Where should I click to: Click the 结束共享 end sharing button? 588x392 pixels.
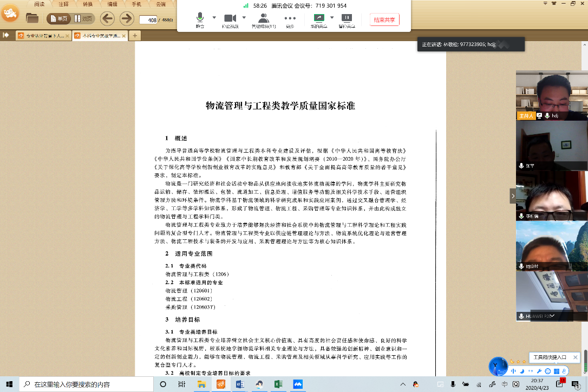click(x=384, y=20)
